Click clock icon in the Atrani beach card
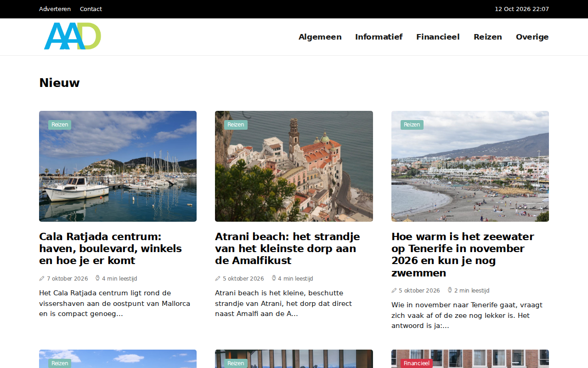 (x=274, y=278)
